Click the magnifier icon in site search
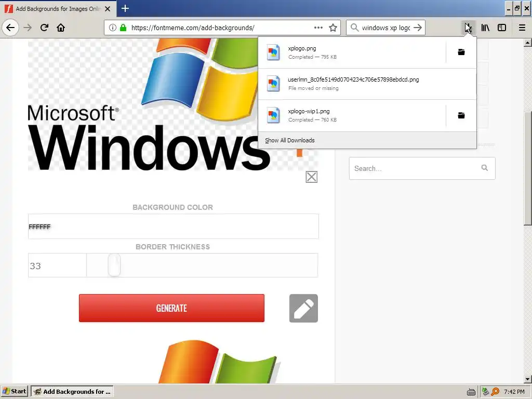Screen dimensions: 532x399 (485, 168)
